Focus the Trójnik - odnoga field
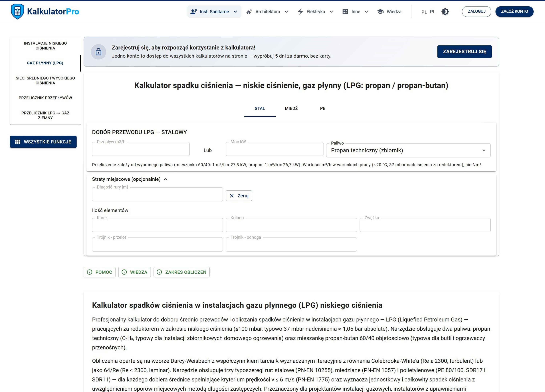 (x=291, y=244)
